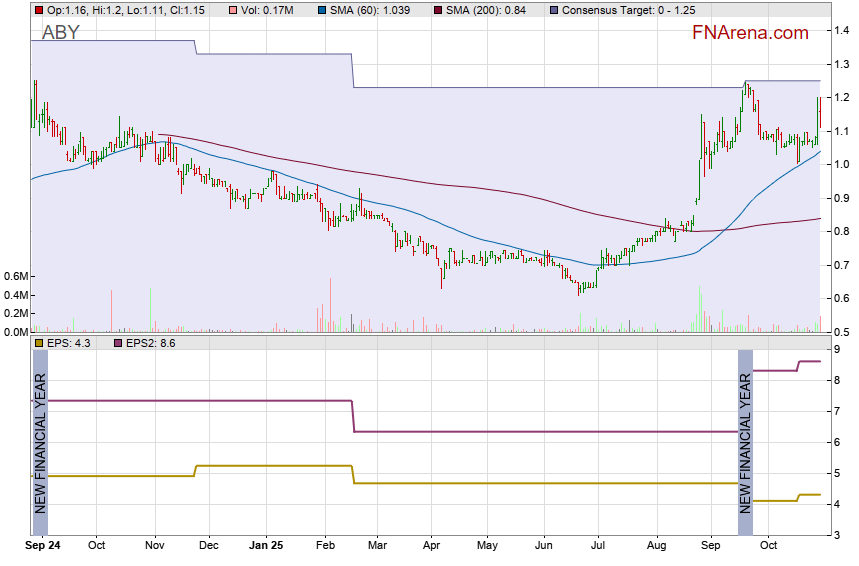Click the red OHLC price legend swatch
The height and width of the screenshot is (566, 859).
click(39, 10)
